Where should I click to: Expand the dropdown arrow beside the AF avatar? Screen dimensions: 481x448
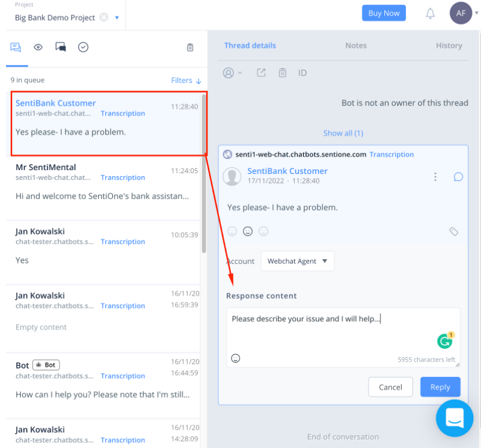coord(477,13)
